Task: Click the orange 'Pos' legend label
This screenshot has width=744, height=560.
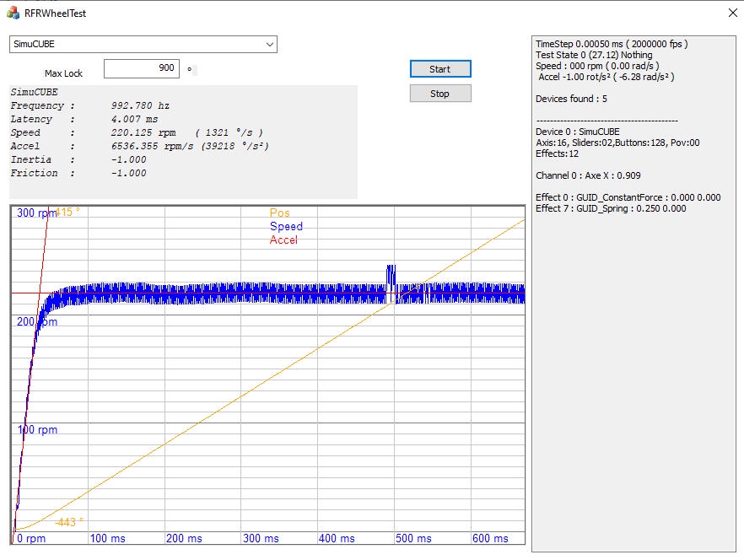Action: point(279,213)
